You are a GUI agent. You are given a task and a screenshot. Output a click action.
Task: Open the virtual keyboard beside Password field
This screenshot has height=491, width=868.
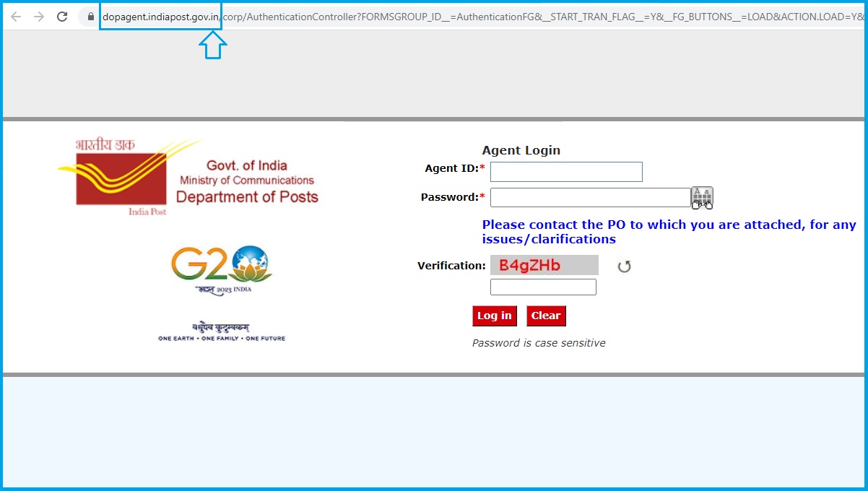pyautogui.click(x=701, y=197)
